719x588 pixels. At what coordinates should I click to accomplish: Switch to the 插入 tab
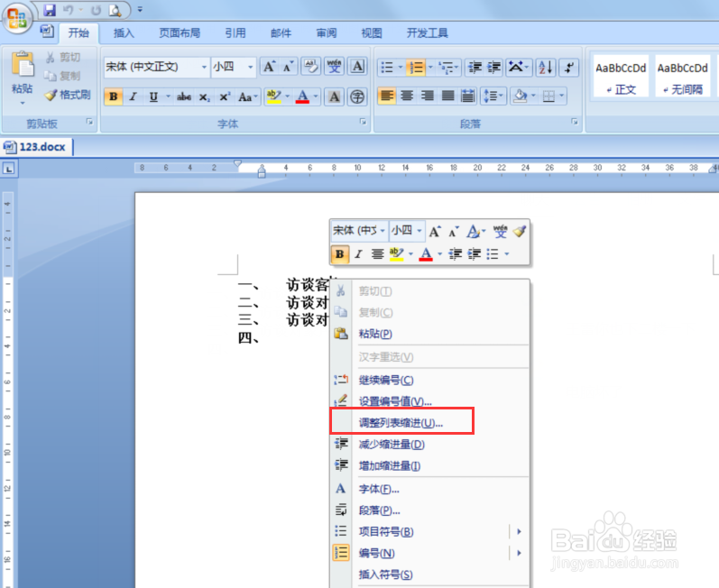point(124,33)
